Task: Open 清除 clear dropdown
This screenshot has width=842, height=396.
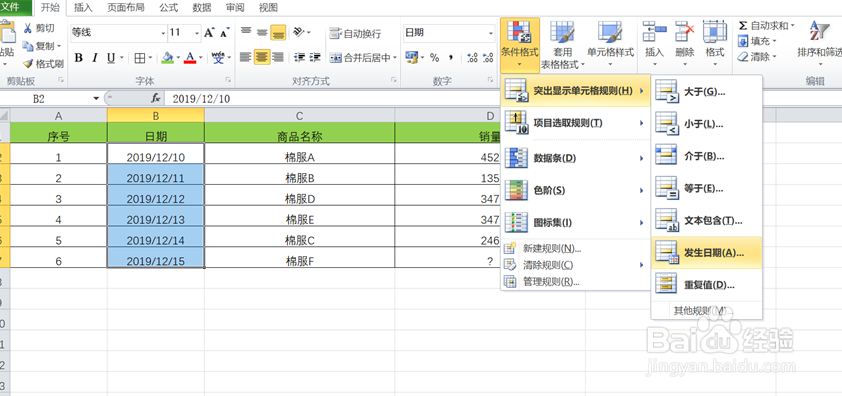Action: click(757, 56)
